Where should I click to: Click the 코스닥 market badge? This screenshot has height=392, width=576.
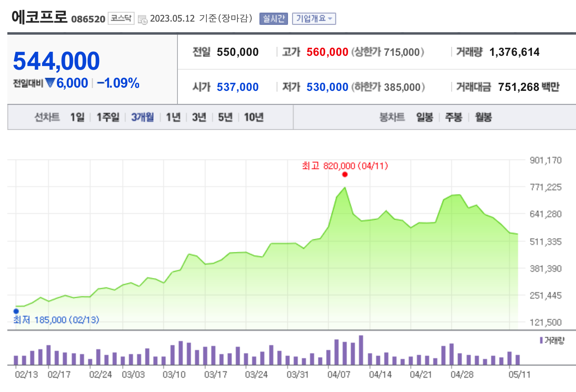(x=121, y=18)
